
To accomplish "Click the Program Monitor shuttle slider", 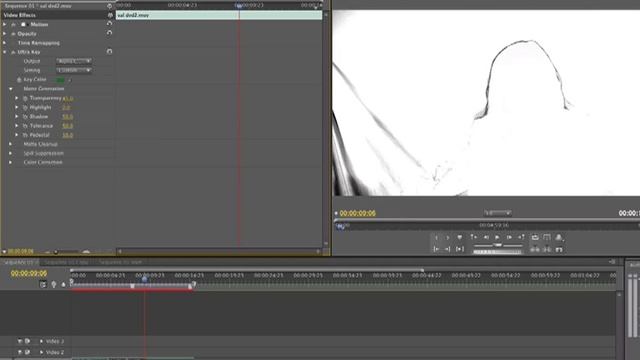I will tap(498, 245).
